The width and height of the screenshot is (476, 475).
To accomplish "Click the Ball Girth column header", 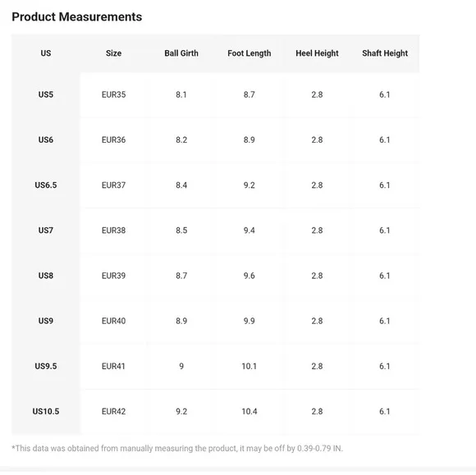I will coord(181,53).
